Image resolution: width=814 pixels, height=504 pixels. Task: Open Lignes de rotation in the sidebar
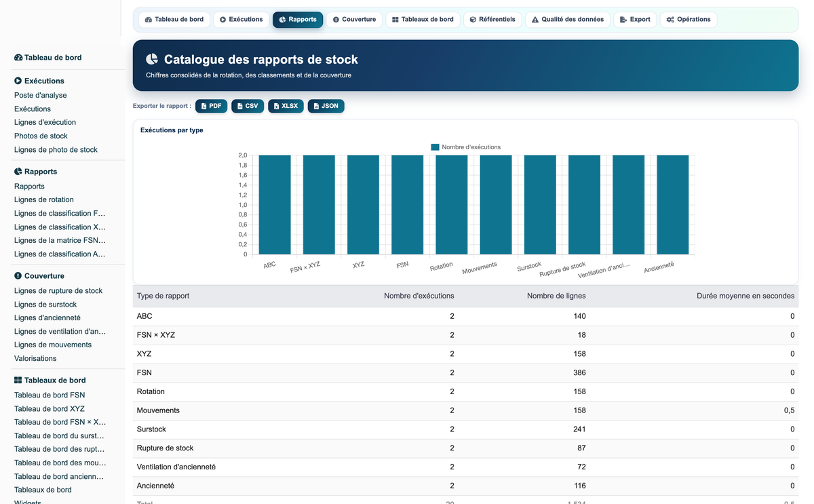coord(44,200)
